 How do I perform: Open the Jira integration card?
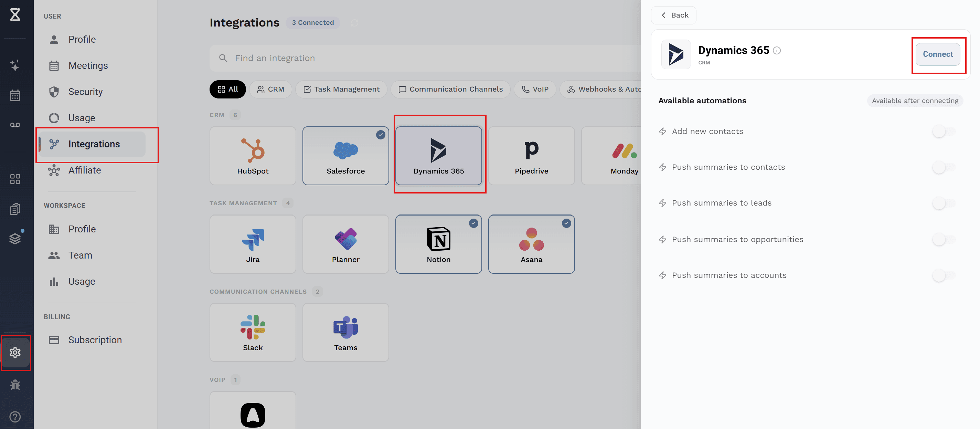[253, 244]
